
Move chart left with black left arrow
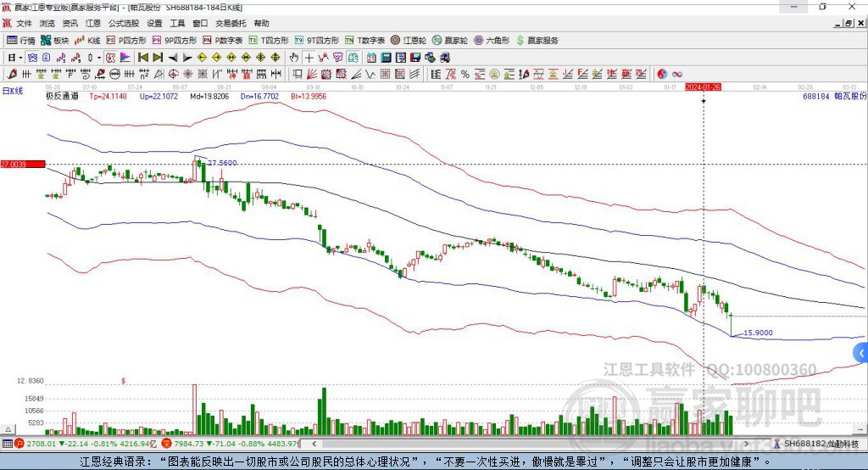point(173,58)
